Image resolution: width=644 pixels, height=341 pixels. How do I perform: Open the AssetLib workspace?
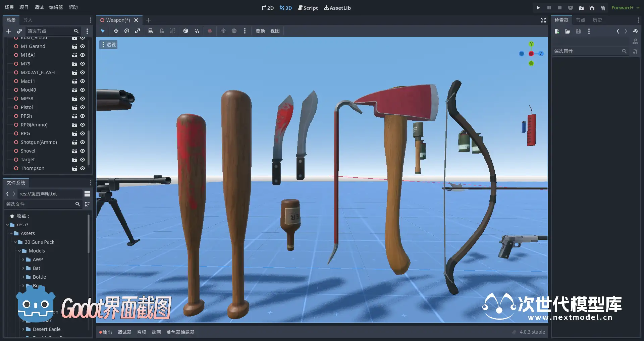pos(337,8)
